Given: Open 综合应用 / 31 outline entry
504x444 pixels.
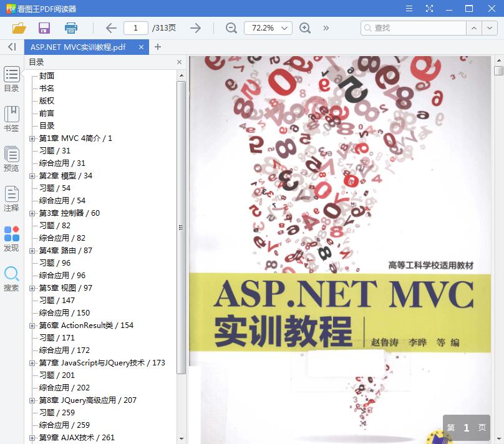Looking at the screenshot, I should click(62, 163).
